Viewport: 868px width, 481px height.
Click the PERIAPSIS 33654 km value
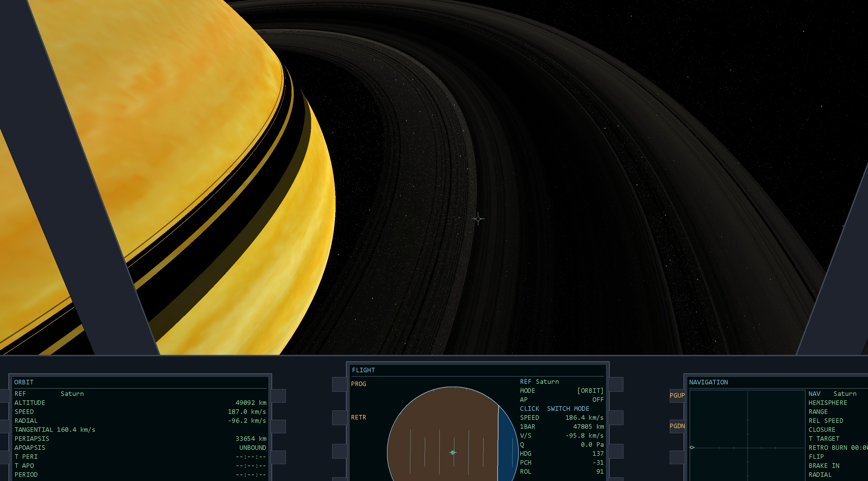(251, 439)
